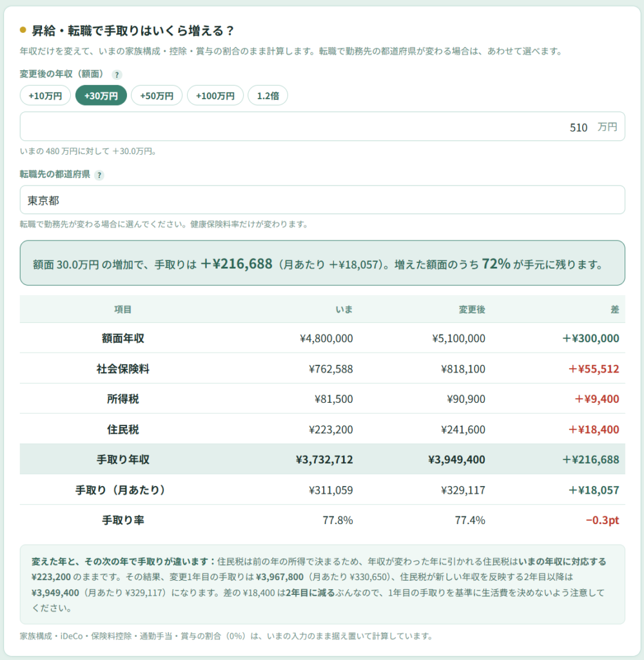Click help icon beside 転職先の都道府県 label
This screenshot has width=644, height=660.
pos(99,175)
